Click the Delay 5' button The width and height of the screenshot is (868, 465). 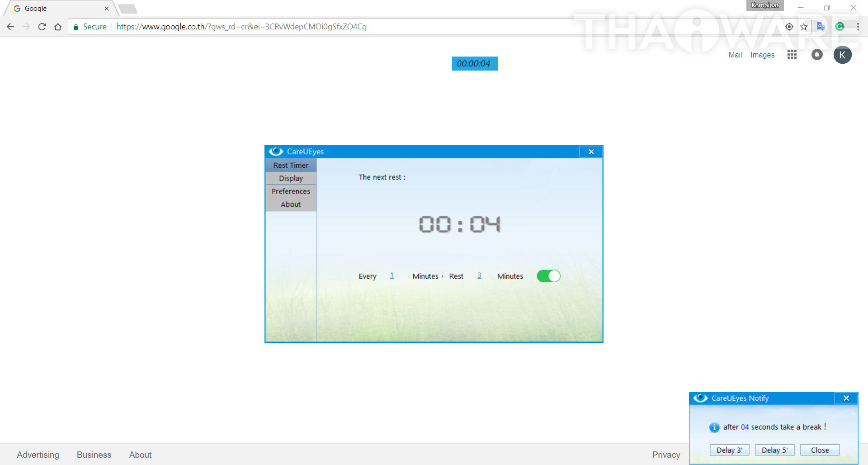click(774, 450)
